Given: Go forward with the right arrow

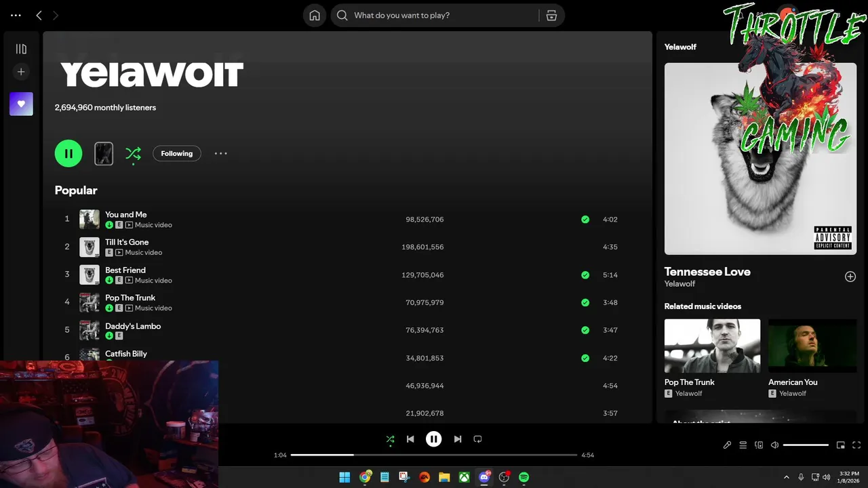Looking at the screenshot, I should 56,15.
